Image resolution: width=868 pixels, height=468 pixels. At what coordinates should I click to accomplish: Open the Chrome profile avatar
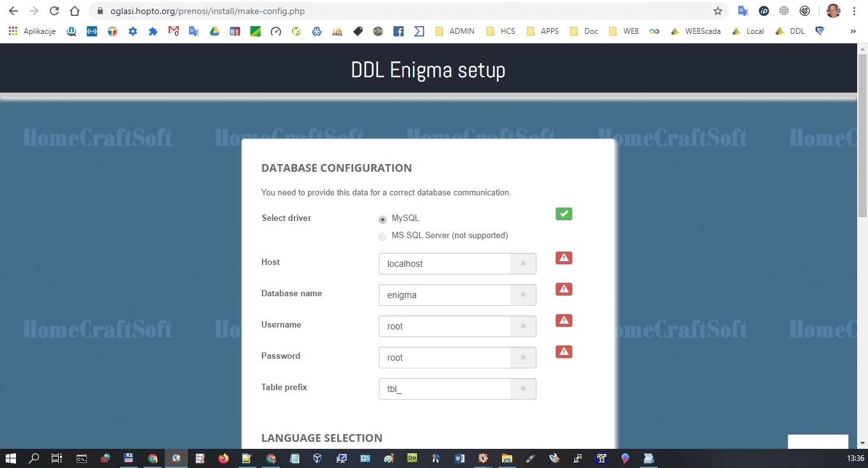pyautogui.click(x=833, y=11)
